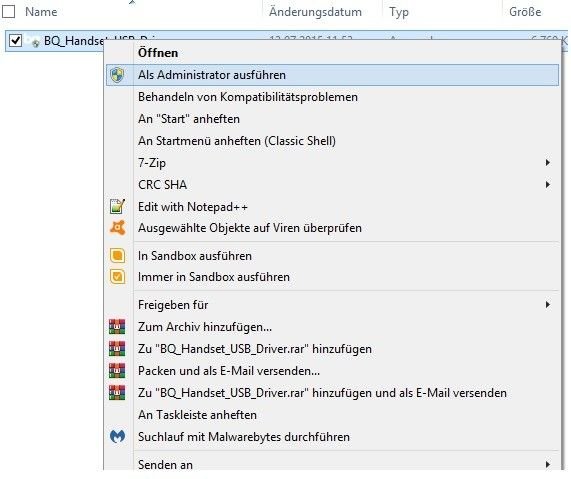The width and height of the screenshot is (571, 479).
Task: Click the blue Malwarebytes icon
Action: point(117,436)
